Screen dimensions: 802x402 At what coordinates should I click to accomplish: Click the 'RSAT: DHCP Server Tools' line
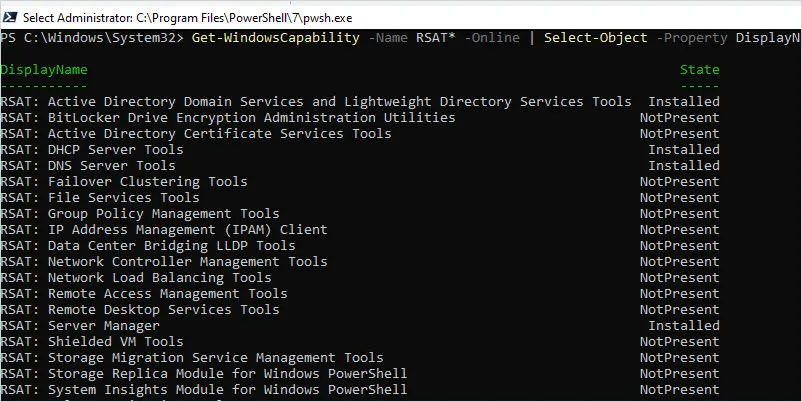pos(92,149)
